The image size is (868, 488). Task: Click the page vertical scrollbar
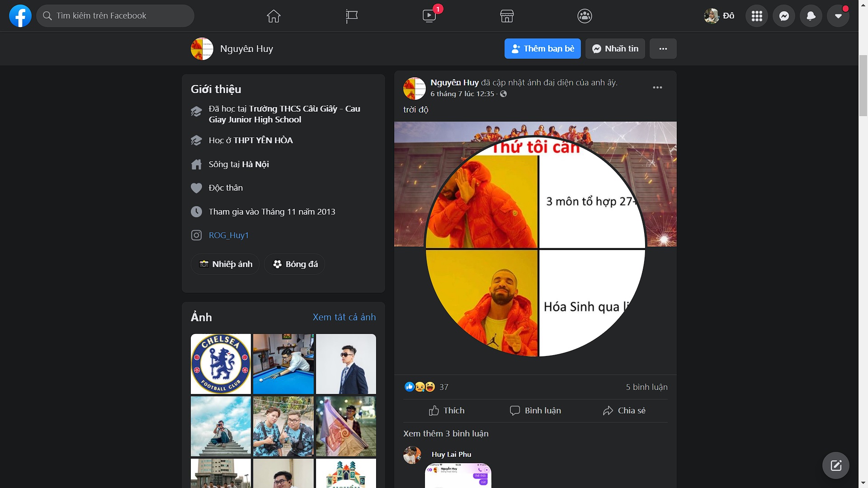pos(863,85)
